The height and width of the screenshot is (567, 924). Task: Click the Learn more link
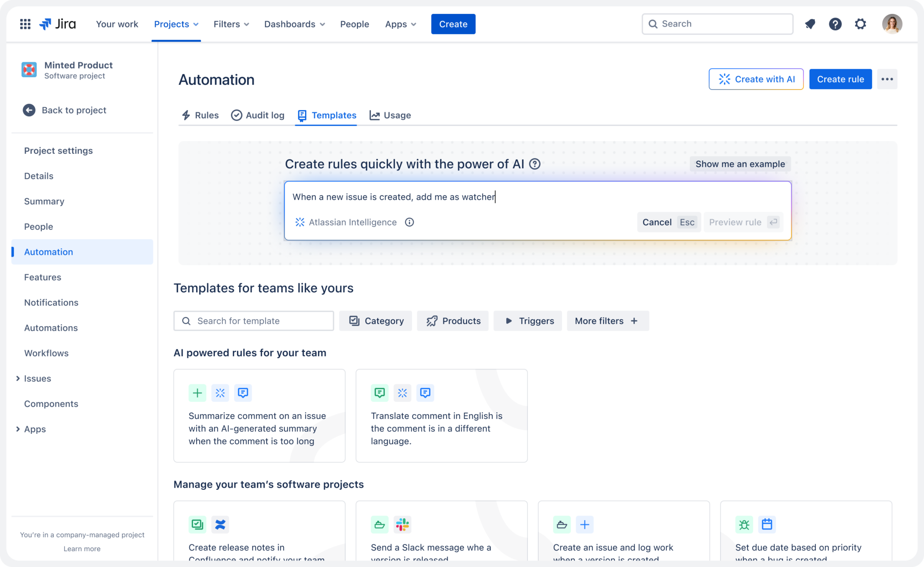pos(82,549)
